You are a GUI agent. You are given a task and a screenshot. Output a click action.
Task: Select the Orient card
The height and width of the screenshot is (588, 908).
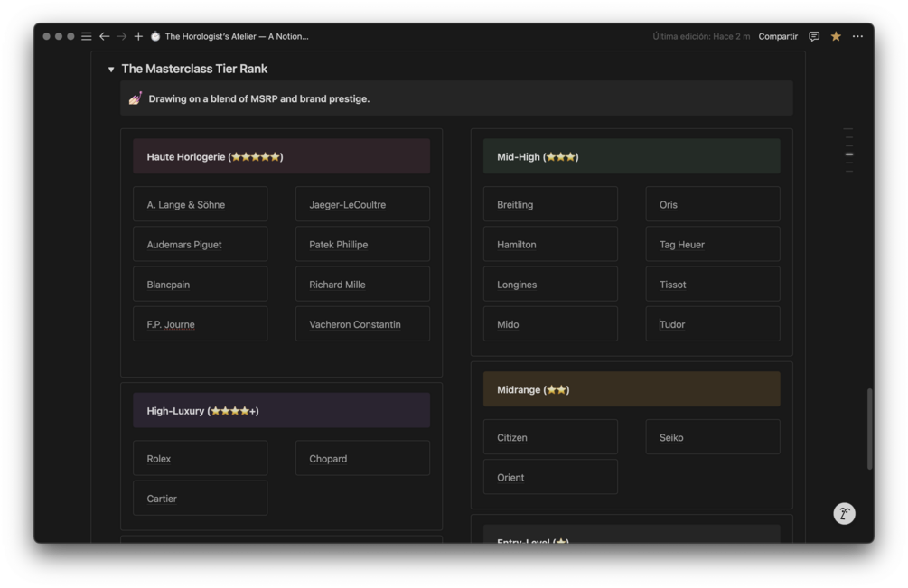tap(551, 477)
